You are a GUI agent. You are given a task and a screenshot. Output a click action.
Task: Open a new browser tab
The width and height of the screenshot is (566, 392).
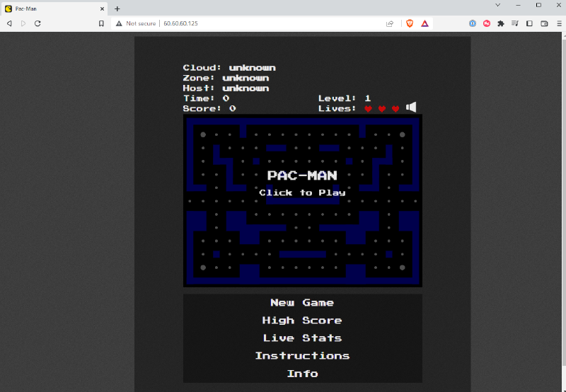(117, 8)
